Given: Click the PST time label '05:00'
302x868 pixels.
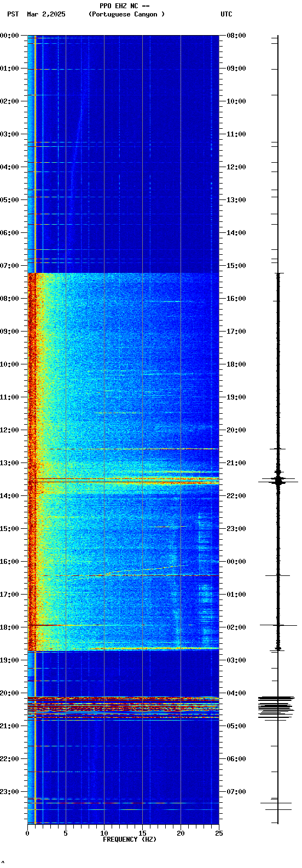Looking at the screenshot, I should pyautogui.click(x=9, y=200).
